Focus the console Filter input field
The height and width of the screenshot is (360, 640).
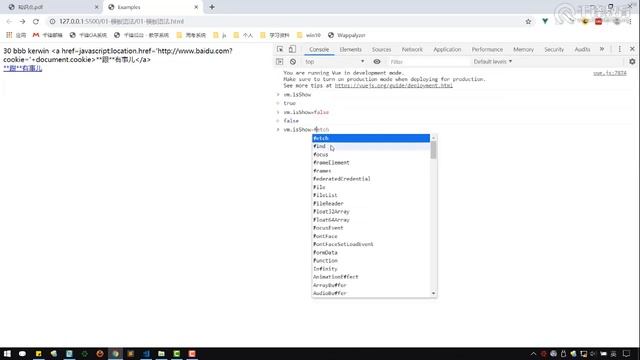click(x=429, y=62)
